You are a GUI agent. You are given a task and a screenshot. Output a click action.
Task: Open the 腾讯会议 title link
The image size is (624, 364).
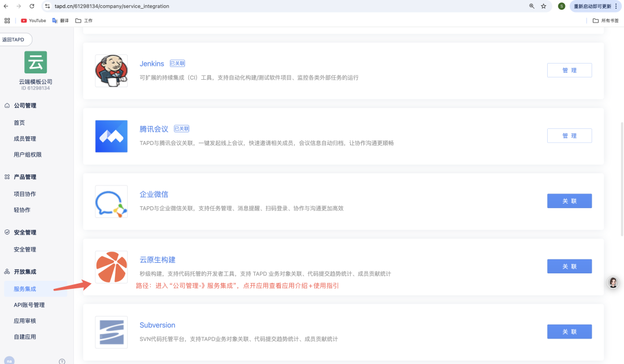(154, 129)
